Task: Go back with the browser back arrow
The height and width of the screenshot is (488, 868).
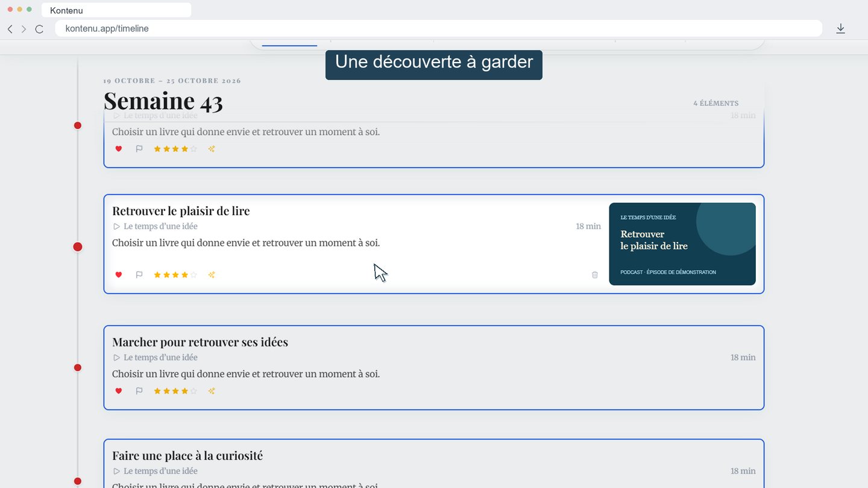Action: tap(10, 29)
